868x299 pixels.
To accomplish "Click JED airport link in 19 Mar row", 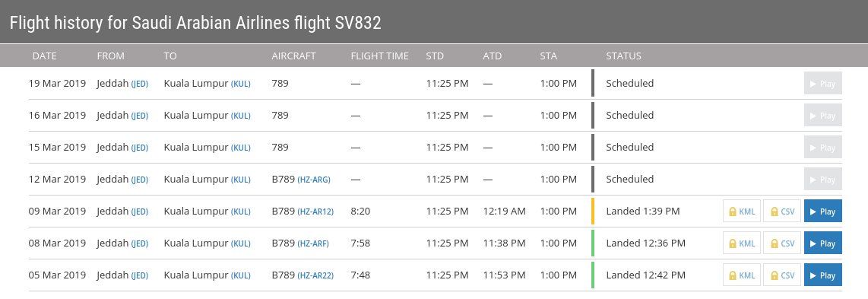I will click(140, 84).
